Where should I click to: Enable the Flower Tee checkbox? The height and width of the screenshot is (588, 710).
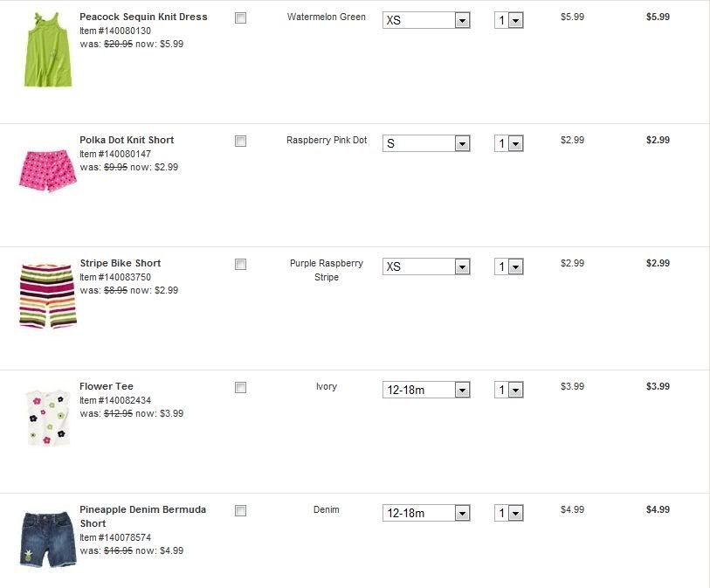tap(241, 387)
